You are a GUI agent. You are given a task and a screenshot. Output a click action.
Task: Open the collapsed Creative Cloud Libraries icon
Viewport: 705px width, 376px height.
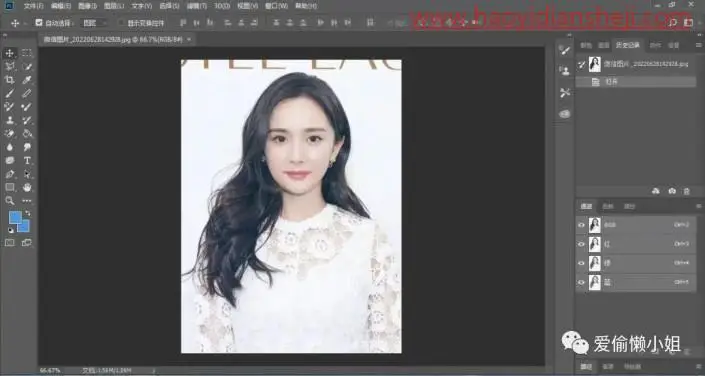coord(565,114)
